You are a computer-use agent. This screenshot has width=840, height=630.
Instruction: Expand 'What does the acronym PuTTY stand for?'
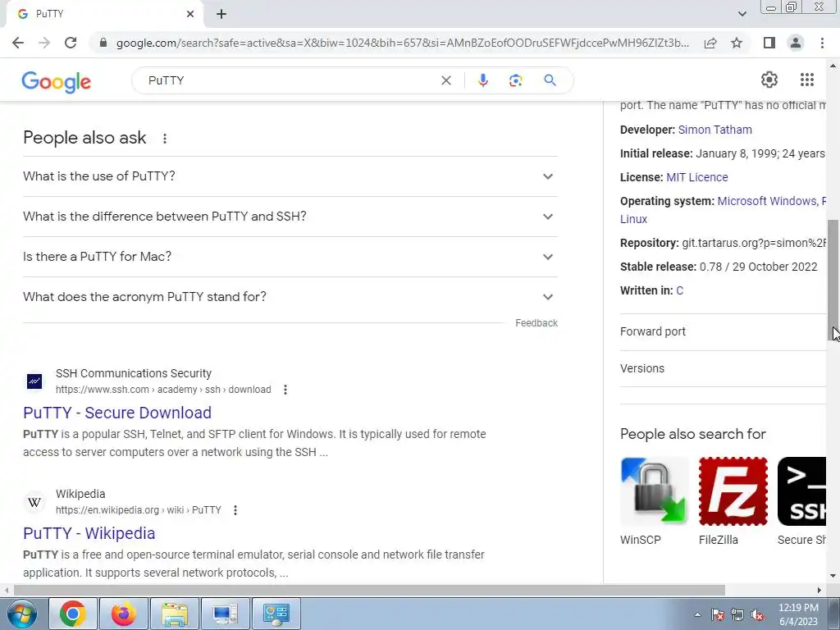point(290,297)
